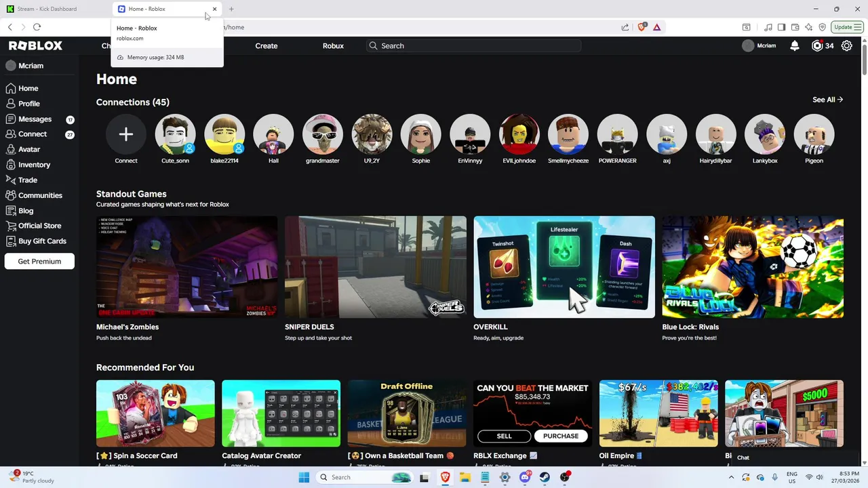
Task: Open the Discord icon in the taskbar
Action: [x=524, y=477]
